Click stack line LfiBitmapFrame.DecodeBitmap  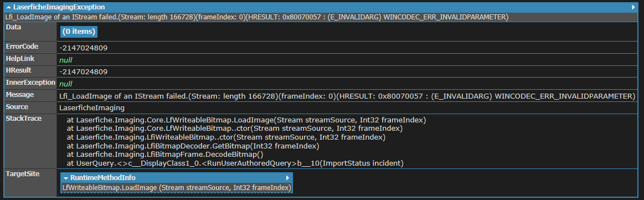(164, 155)
